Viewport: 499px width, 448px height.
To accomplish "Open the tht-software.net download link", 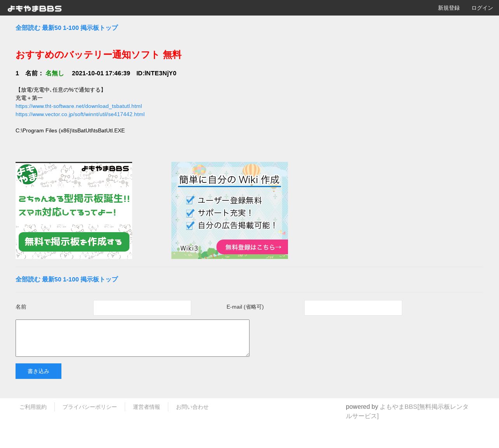I will 79,106.
